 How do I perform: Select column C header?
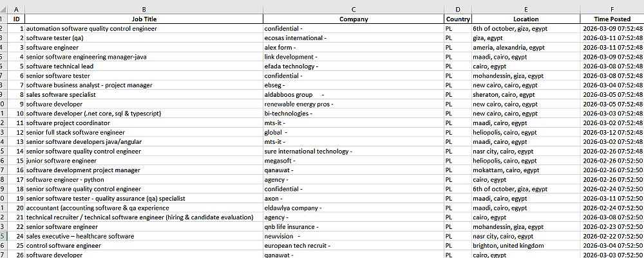[x=354, y=9]
